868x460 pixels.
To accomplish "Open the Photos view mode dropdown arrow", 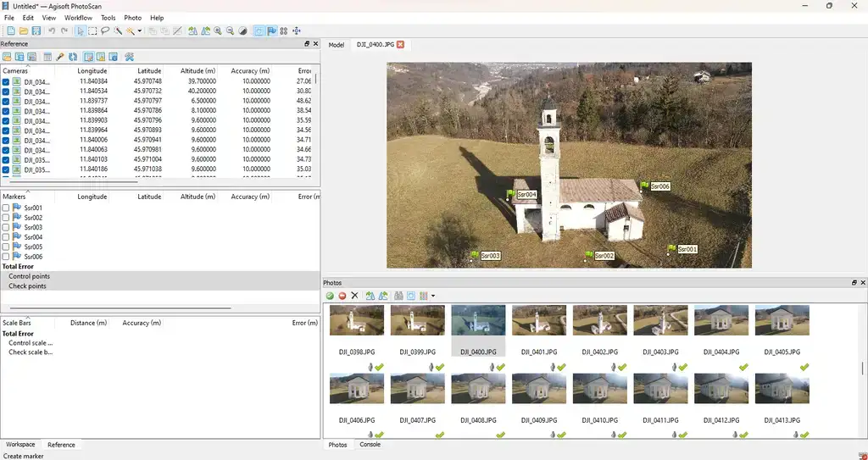I will click(433, 296).
